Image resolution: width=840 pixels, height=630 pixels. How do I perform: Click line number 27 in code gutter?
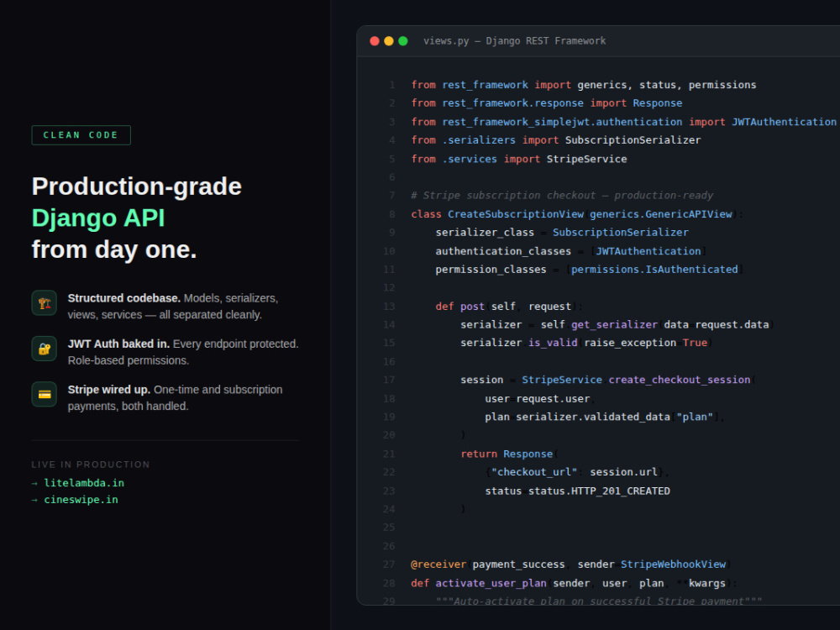pos(390,564)
